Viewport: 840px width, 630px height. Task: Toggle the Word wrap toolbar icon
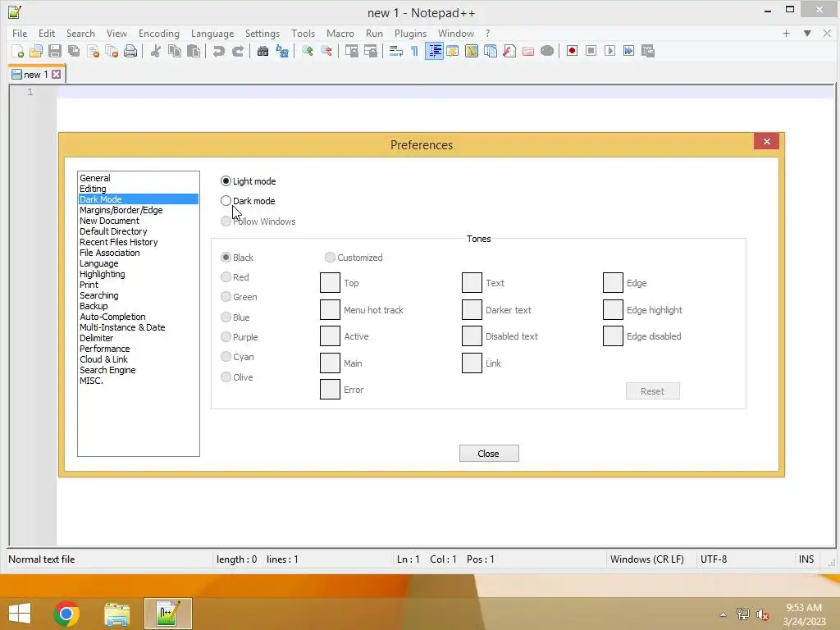[x=396, y=51]
